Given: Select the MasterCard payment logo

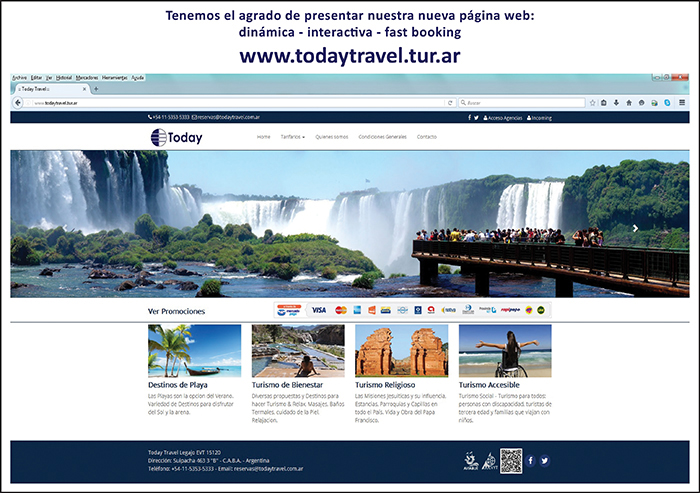Looking at the screenshot, I should 341,310.
